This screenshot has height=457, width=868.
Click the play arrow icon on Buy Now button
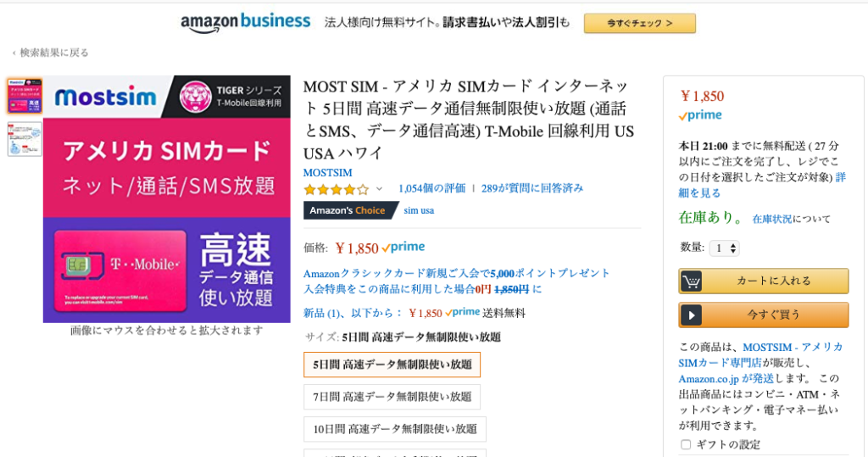point(691,315)
